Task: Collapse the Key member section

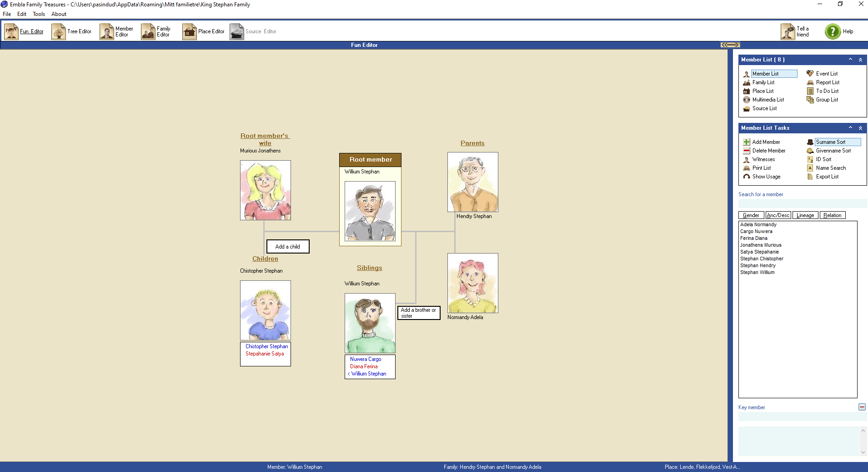Action: click(862, 407)
